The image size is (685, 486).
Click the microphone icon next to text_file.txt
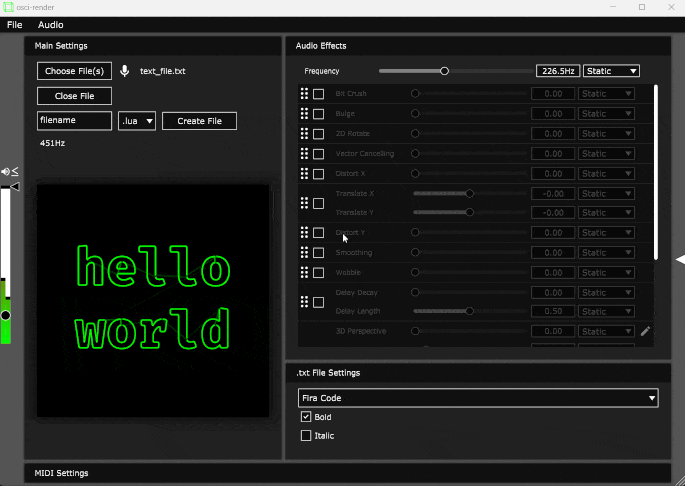tap(125, 71)
